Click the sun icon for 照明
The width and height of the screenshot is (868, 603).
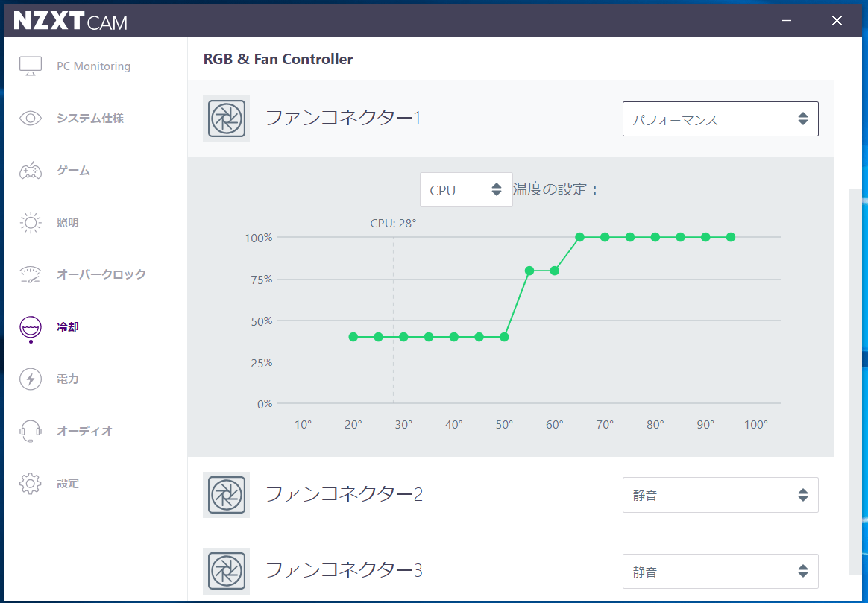point(31,222)
